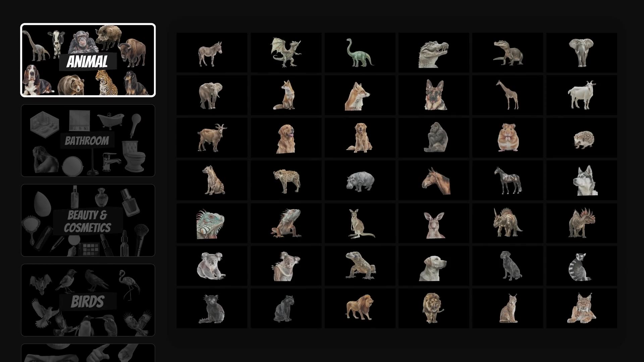The width and height of the screenshot is (644, 362).
Task: Open the partially visible category below Birds
Action: [x=88, y=353]
